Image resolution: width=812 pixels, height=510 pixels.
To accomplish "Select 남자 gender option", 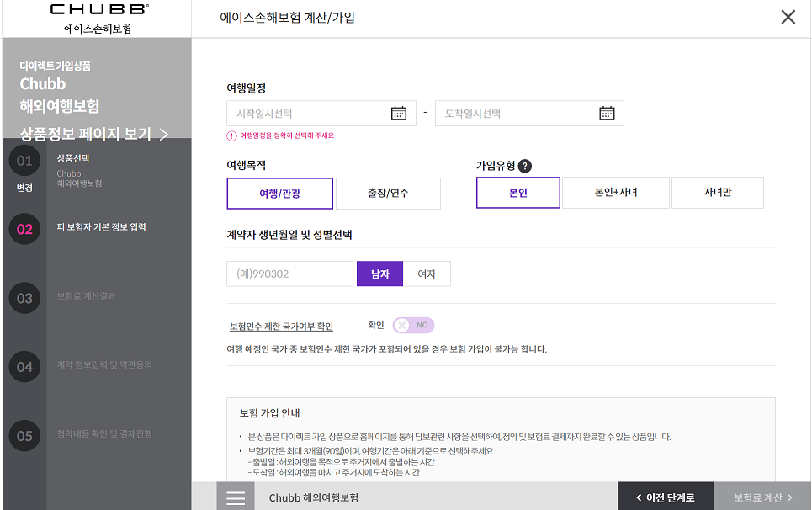I will (379, 274).
